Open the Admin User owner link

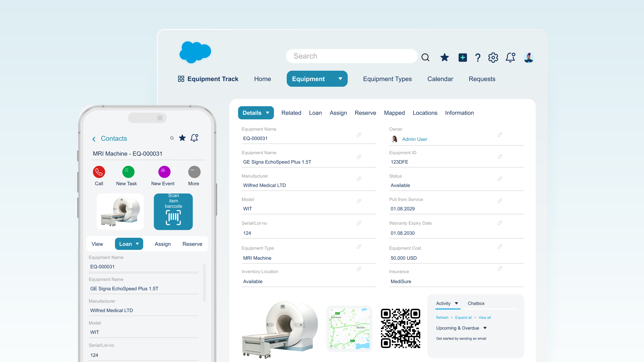pos(415,139)
